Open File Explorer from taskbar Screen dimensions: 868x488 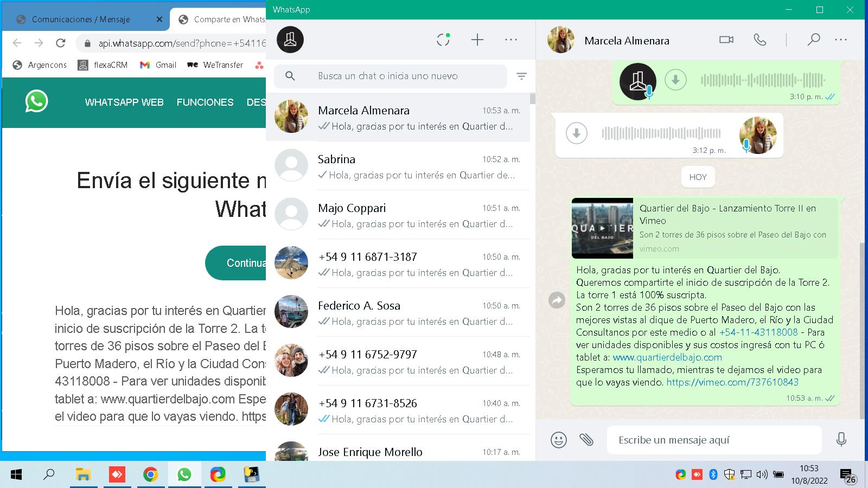point(83,475)
